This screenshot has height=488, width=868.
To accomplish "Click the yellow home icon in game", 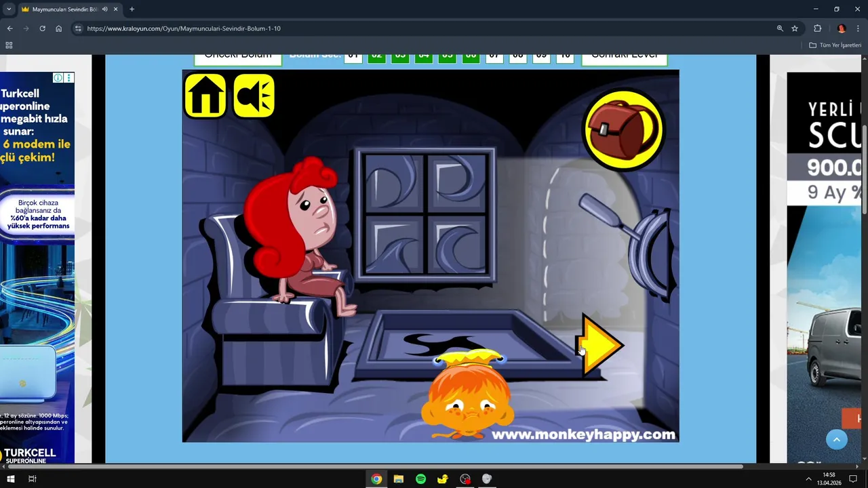I will 205,96.
